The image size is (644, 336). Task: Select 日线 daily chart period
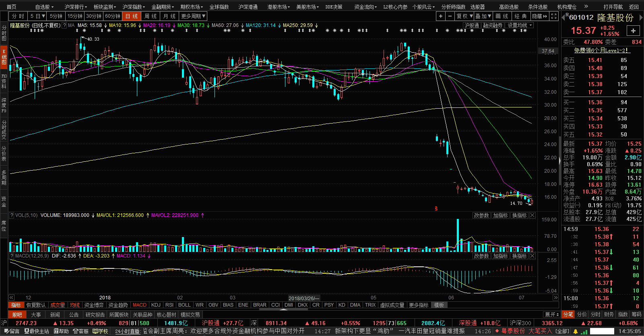[132, 16]
